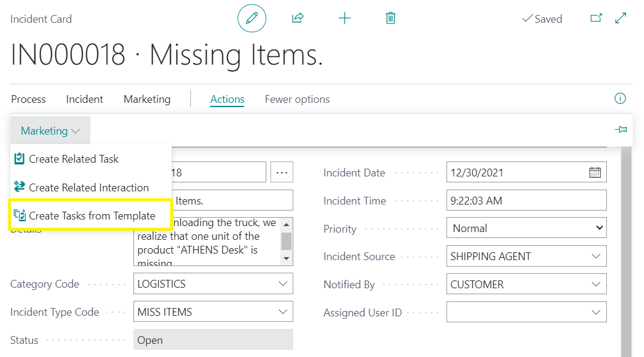Click the ellipsis button beside the number field

pyautogui.click(x=281, y=172)
